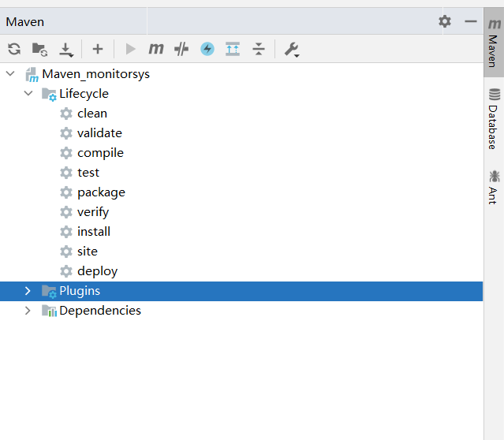
Task: Select the Plugins folder row
Action: click(x=241, y=291)
